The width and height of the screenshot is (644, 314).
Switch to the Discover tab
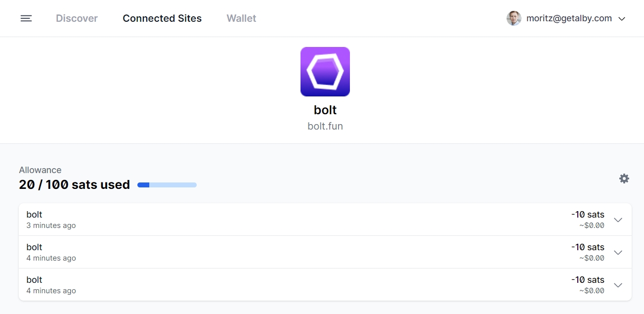pyautogui.click(x=77, y=18)
